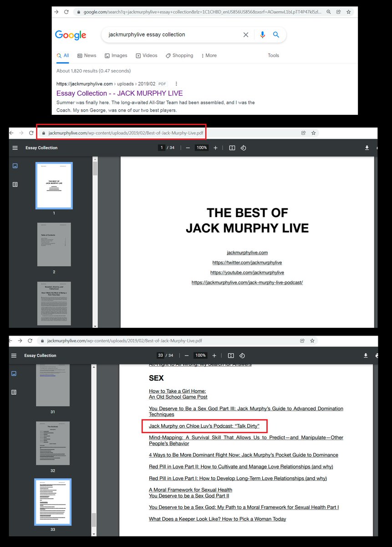The height and width of the screenshot is (547, 392).
Task: Click the page number field showing 1
Action: [x=161, y=148]
